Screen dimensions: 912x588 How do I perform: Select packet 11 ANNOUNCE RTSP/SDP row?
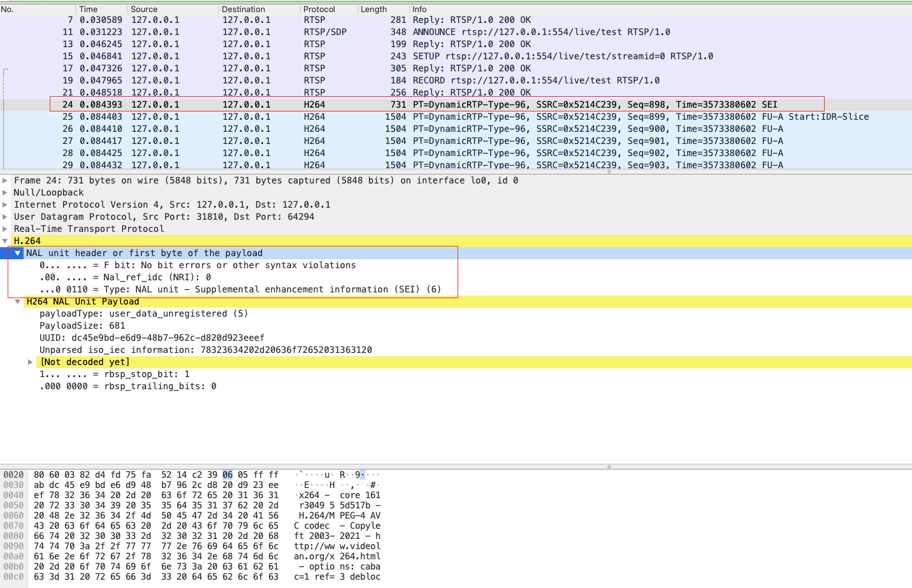[456, 32]
